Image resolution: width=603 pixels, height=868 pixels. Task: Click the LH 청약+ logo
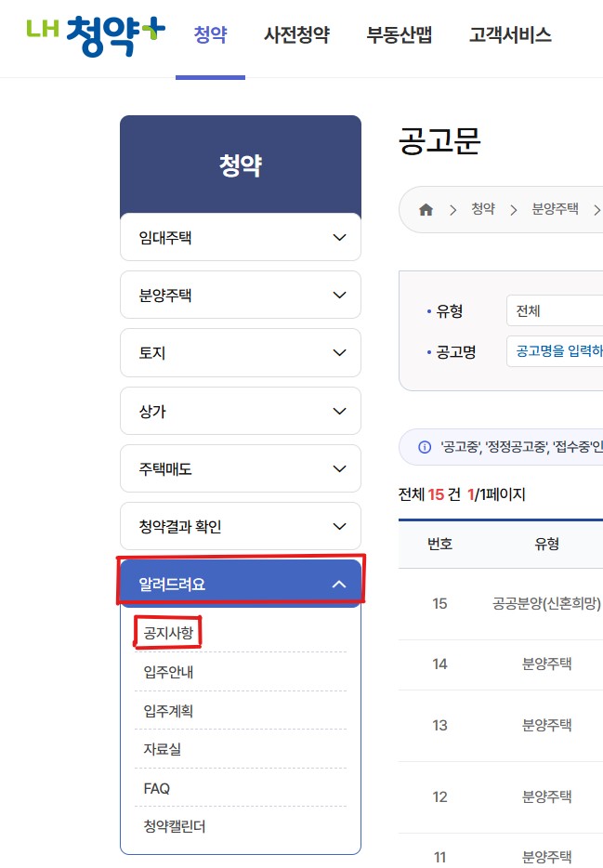[x=96, y=35]
